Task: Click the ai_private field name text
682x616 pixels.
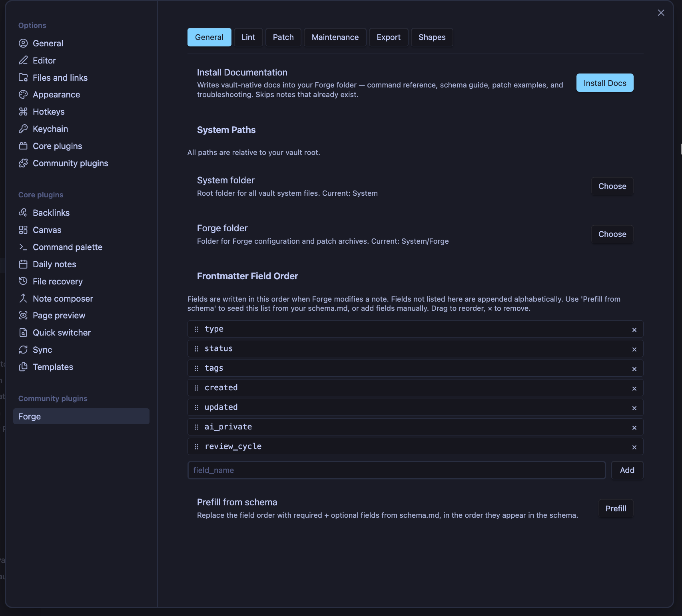Action: pyautogui.click(x=228, y=427)
